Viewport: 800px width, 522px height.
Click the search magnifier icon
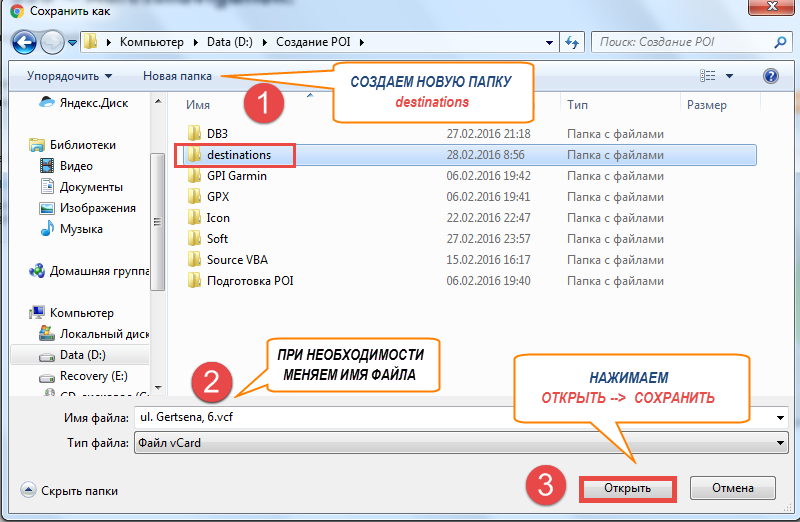tap(781, 43)
